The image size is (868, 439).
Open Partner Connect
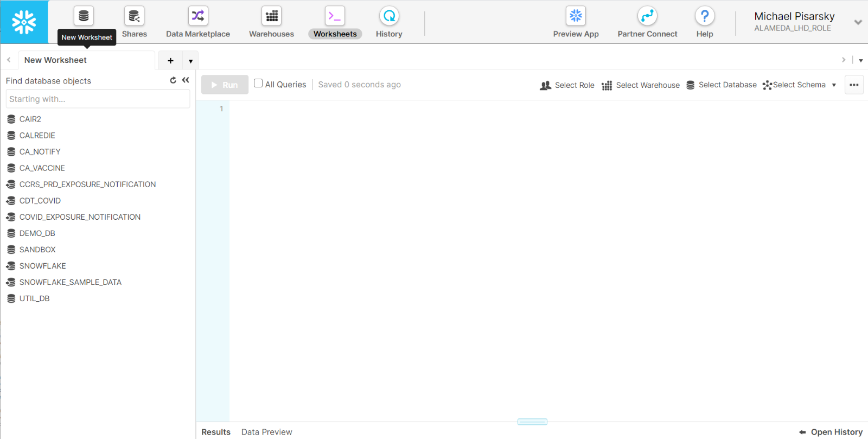click(x=647, y=16)
